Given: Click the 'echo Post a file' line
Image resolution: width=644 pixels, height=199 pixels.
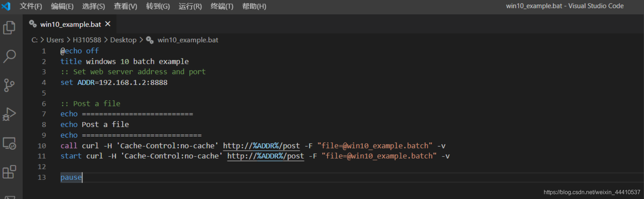Looking at the screenshot, I should 95,125.
